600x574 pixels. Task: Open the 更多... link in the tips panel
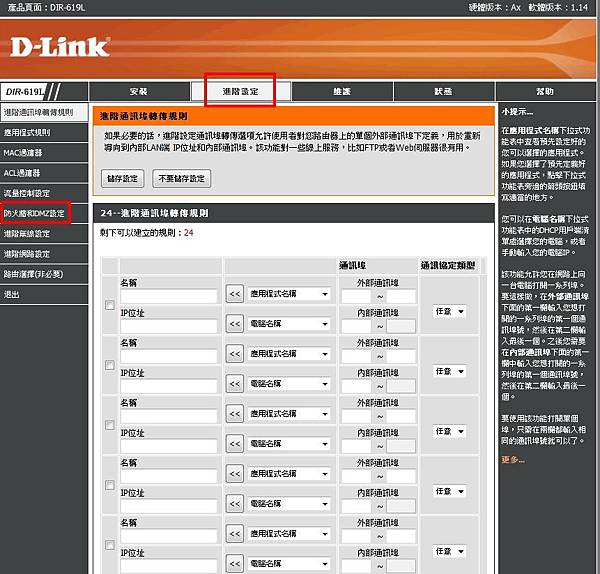(x=513, y=460)
